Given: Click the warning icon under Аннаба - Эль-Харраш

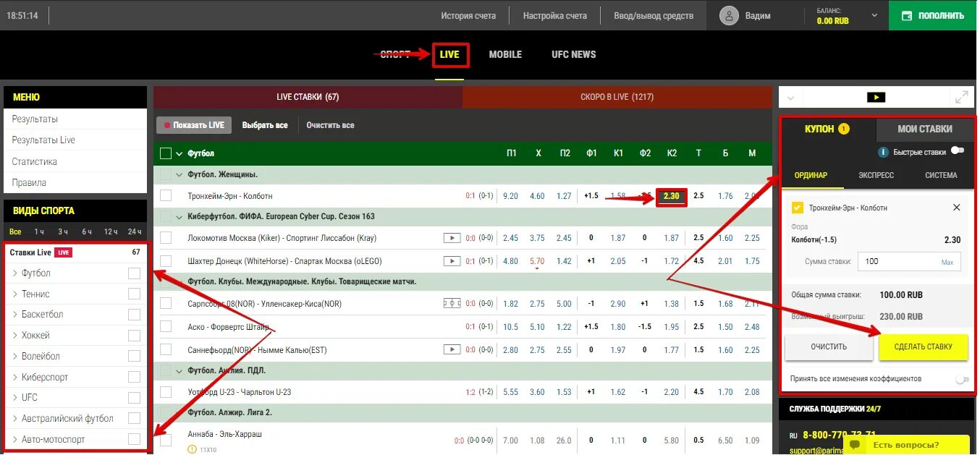Looking at the screenshot, I should tap(192, 449).
